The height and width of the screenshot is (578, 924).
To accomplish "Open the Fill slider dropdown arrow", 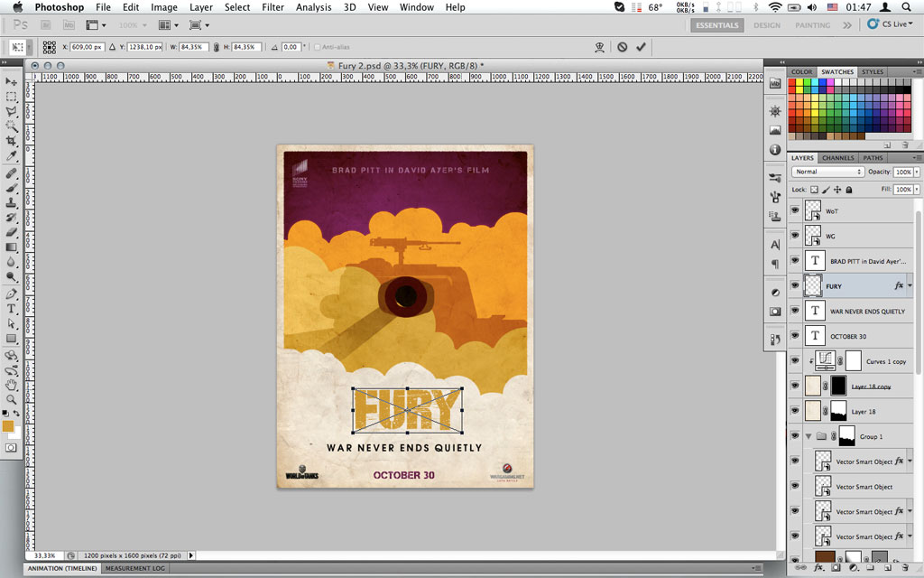I will 917,190.
